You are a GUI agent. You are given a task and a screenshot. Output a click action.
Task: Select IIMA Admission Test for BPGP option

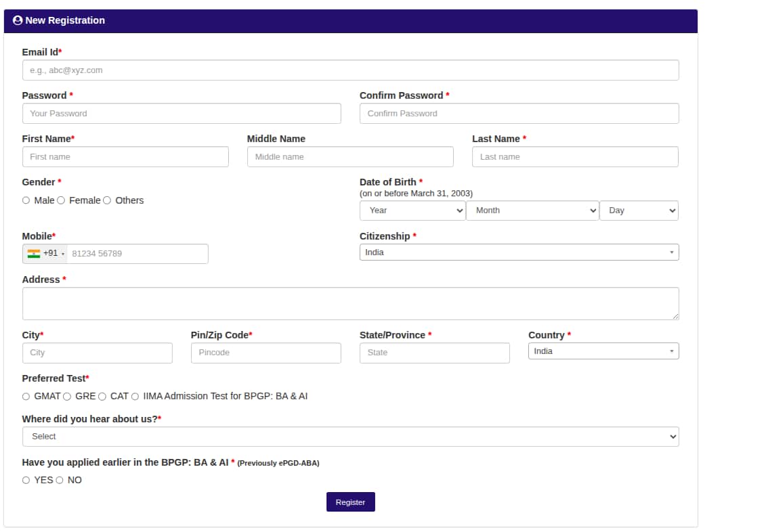pyautogui.click(x=135, y=397)
